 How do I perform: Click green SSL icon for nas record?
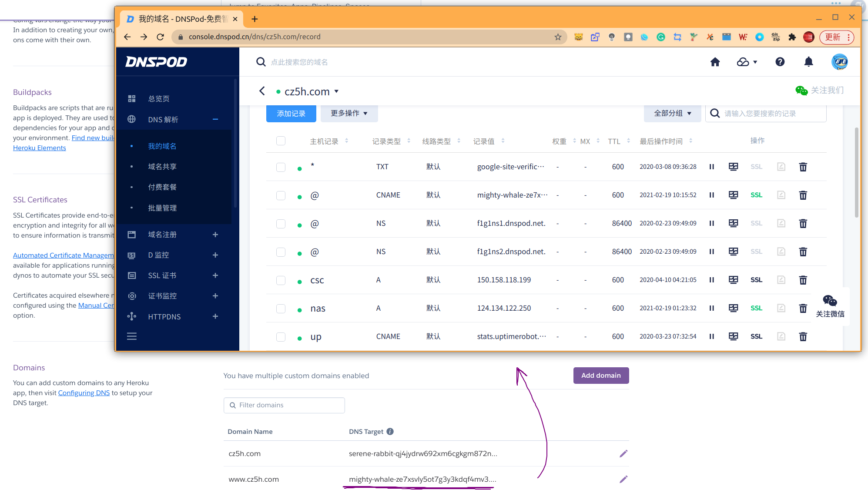click(756, 308)
